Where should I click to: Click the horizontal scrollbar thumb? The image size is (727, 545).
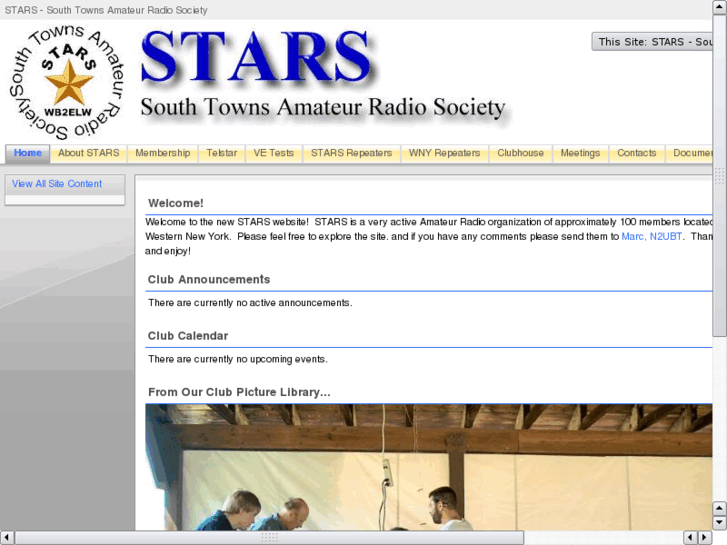[x=269, y=538]
